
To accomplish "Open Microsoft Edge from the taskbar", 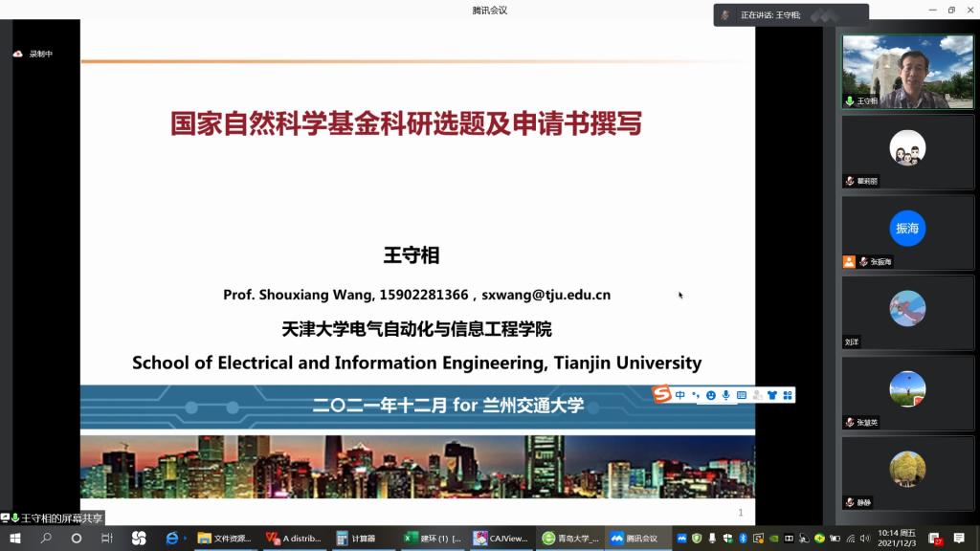I will 172,538.
